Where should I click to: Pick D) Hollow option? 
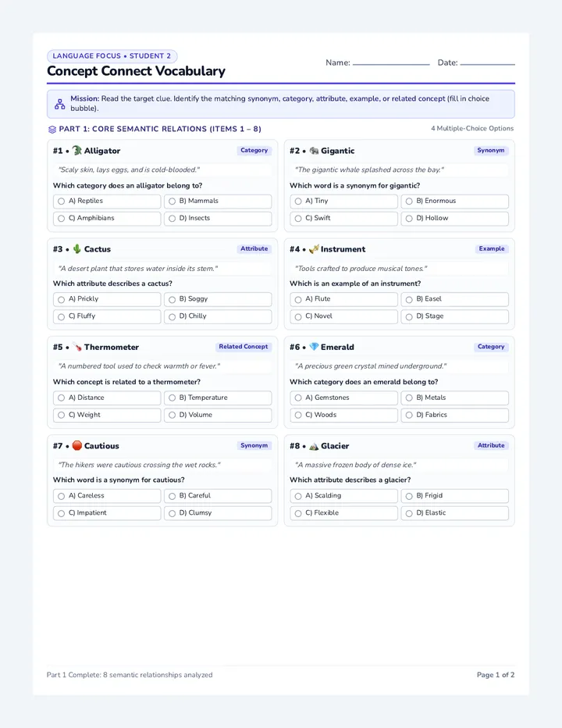[455, 218]
